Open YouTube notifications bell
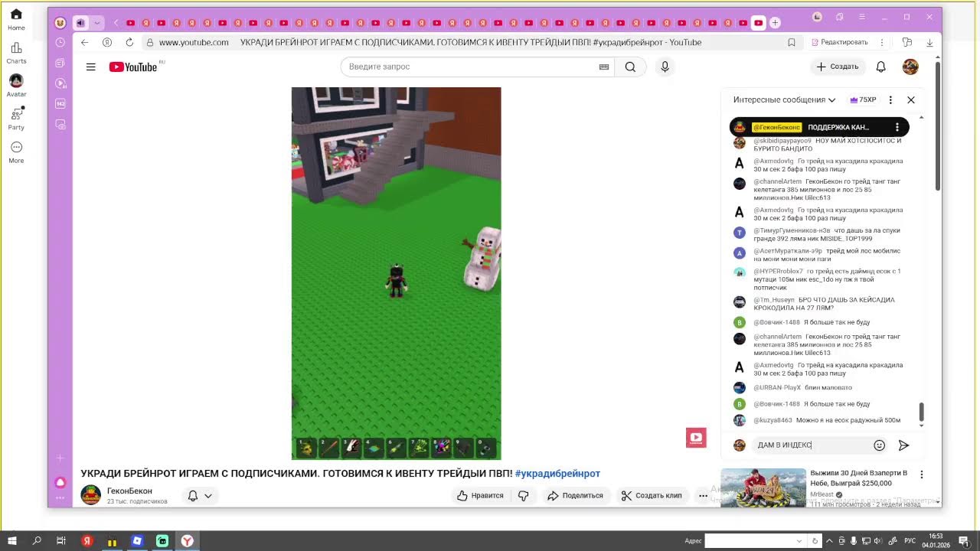The height and width of the screenshot is (551, 980). 880,67
